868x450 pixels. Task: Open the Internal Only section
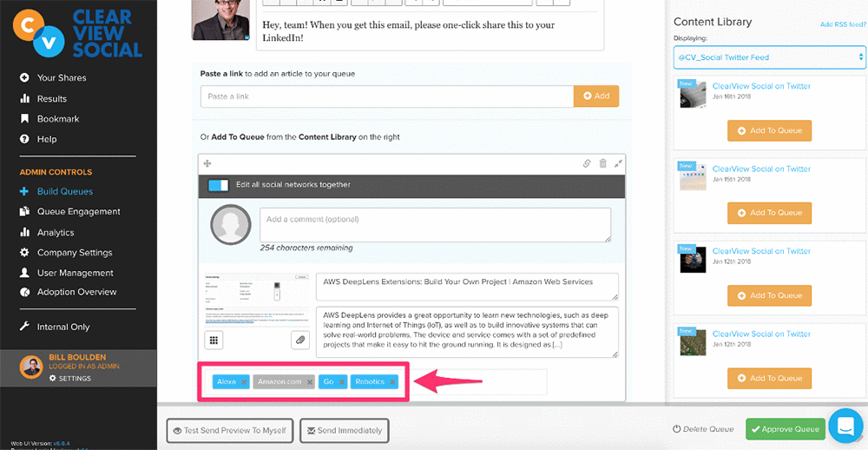pos(63,327)
